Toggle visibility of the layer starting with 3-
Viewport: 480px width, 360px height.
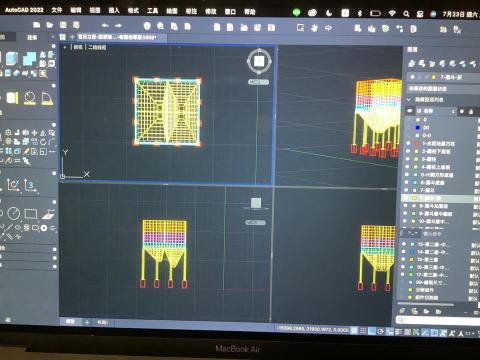(408, 159)
